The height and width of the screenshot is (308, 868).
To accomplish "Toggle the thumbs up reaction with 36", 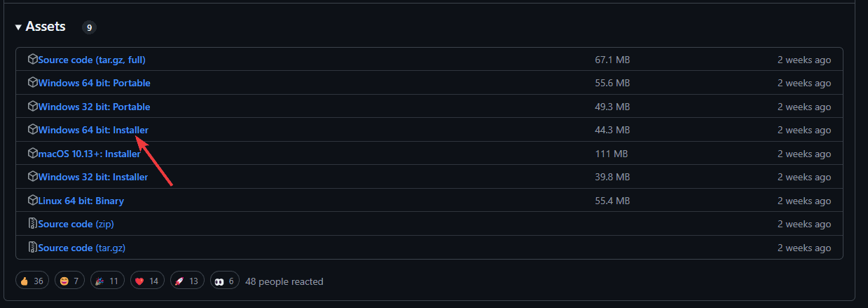I will click(32, 281).
